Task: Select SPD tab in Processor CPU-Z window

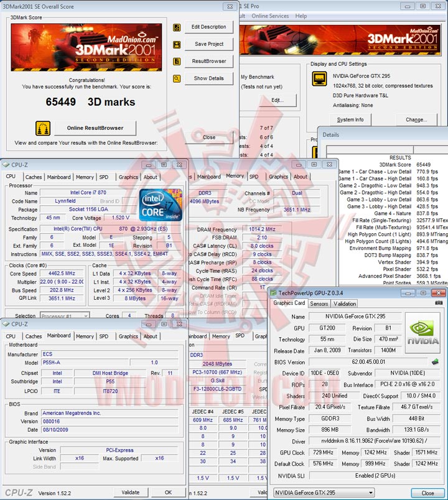Action: 104,177
